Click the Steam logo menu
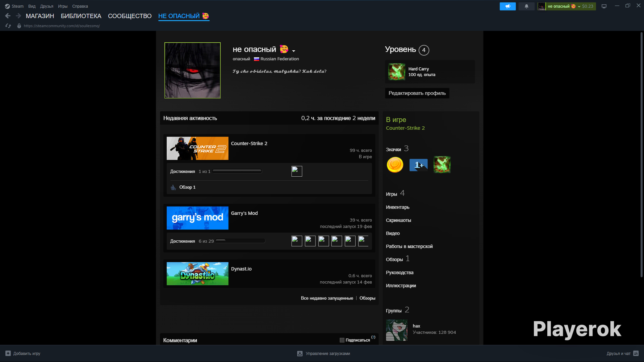The image size is (644, 362). coord(14,6)
